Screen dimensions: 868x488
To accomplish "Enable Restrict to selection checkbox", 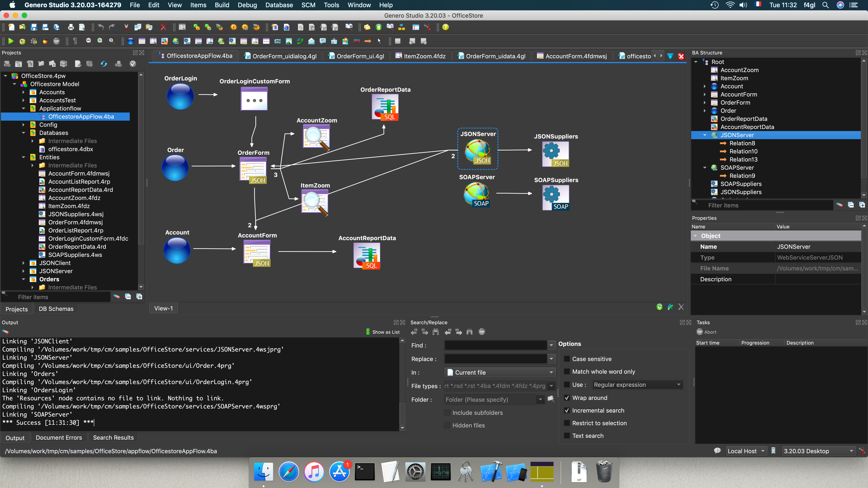I will click(567, 423).
